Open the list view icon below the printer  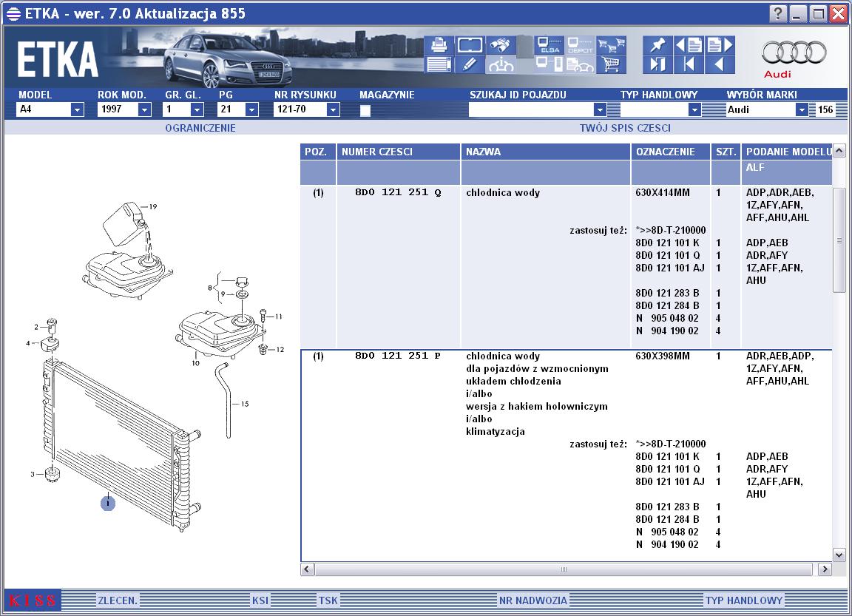[439, 64]
